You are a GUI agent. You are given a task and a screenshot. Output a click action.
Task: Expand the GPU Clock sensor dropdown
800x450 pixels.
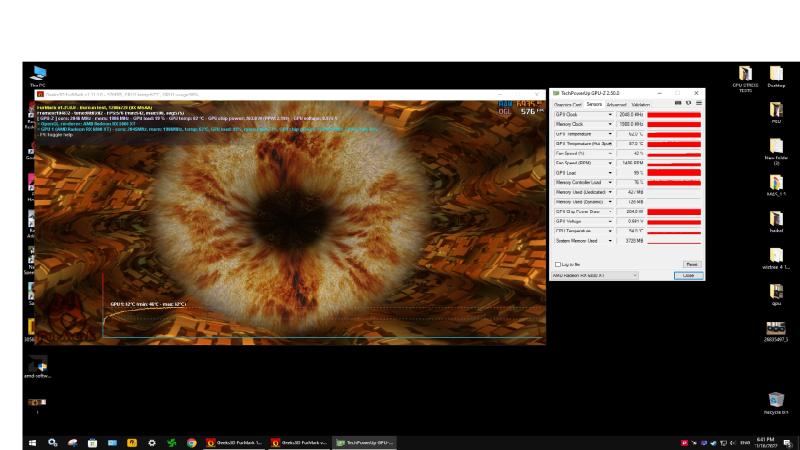pyautogui.click(x=610, y=114)
